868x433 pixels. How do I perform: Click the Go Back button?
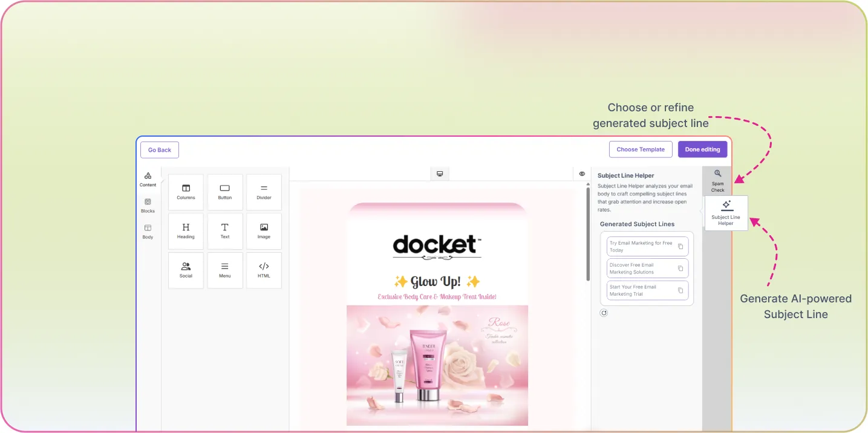(160, 150)
